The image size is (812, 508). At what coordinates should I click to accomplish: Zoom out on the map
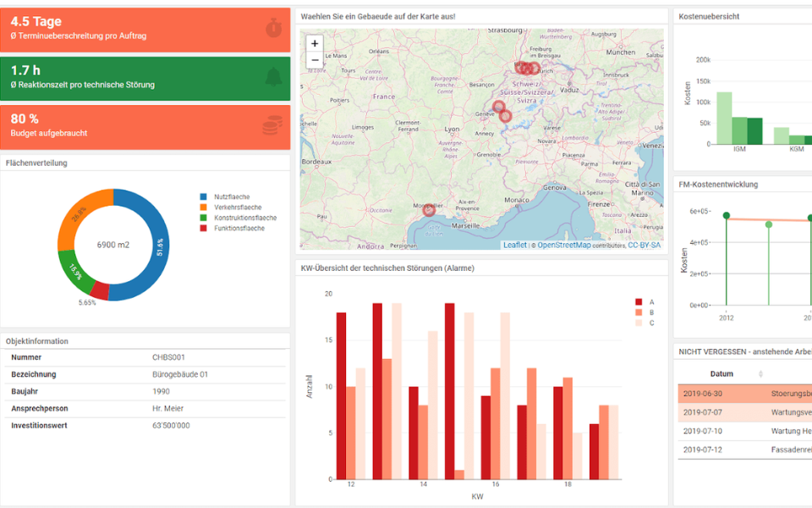pos(315,60)
